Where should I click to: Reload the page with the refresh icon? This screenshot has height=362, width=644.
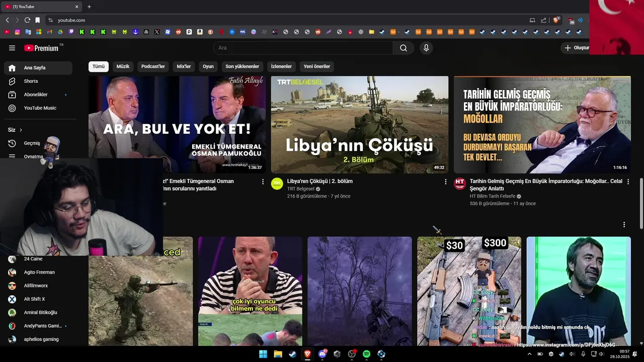tap(27, 20)
